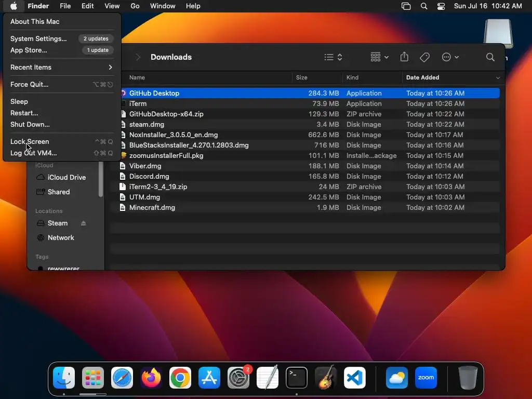Open System Settings from Apple menu
The width and height of the screenshot is (532, 399).
coord(61,38)
